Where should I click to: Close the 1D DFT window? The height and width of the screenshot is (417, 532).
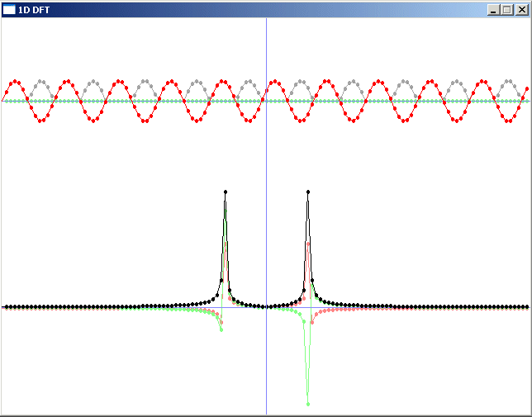520,9
